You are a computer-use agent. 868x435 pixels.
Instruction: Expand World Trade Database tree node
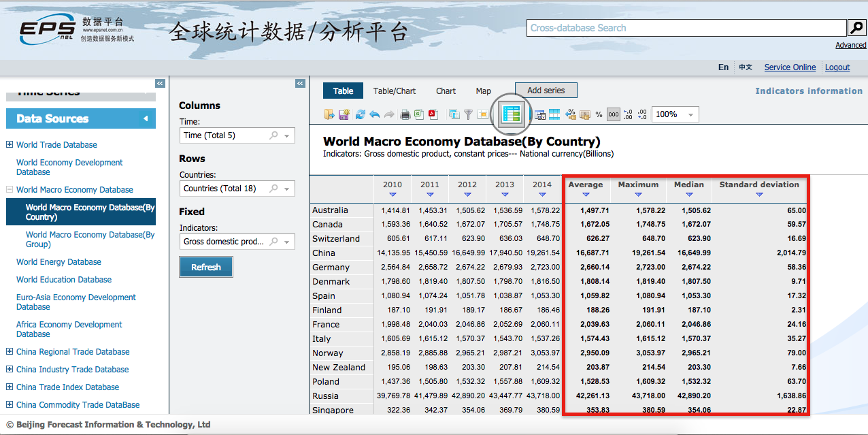(x=10, y=144)
